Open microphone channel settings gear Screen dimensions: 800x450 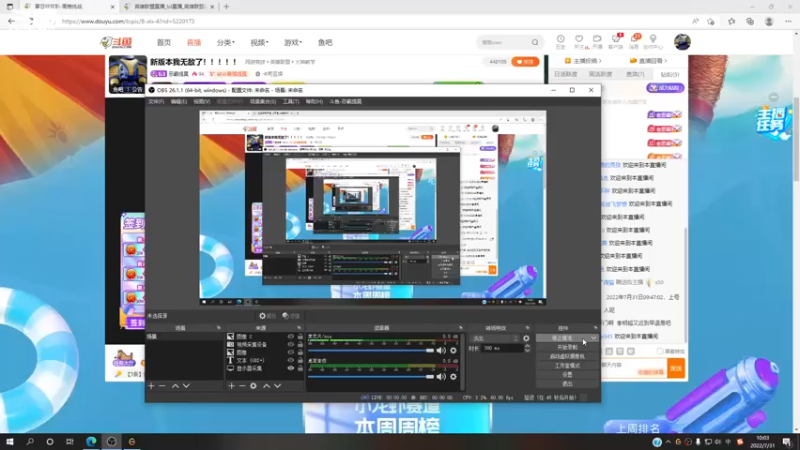(x=453, y=351)
